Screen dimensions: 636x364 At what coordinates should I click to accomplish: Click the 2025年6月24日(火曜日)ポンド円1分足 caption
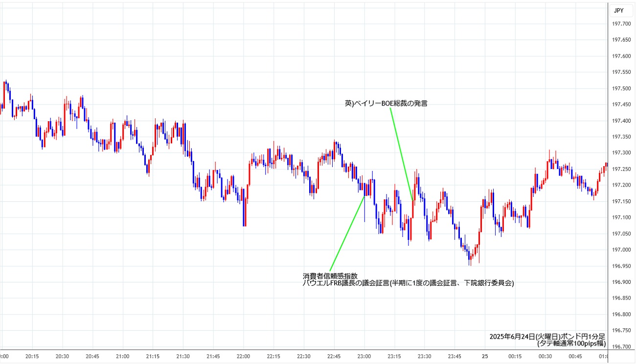click(547, 337)
